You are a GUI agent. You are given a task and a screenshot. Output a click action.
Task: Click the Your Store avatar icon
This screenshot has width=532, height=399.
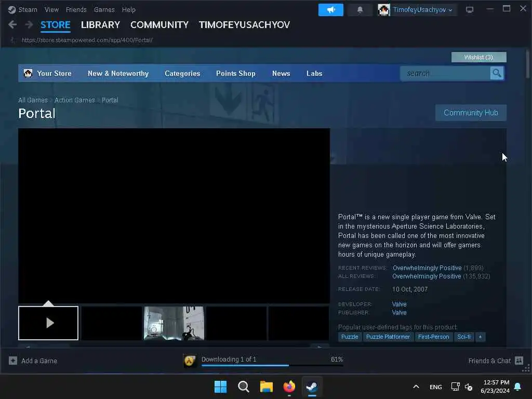pyautogui.click(x=28, y=73)
